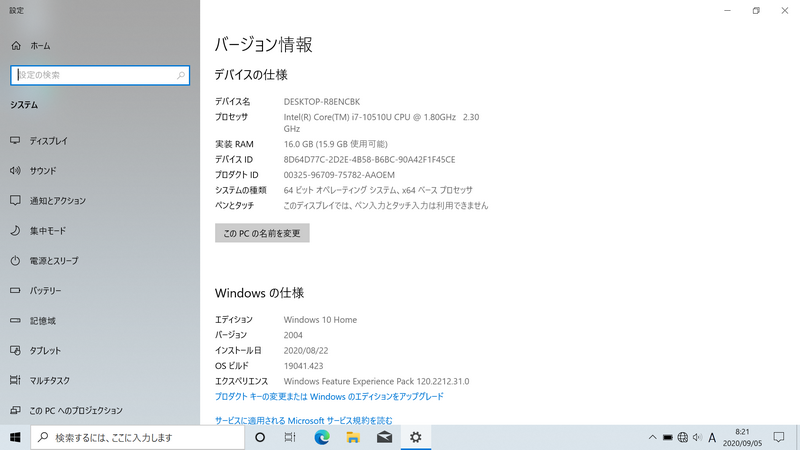Open File Explorer from taskbar

(x=353, y=437)
